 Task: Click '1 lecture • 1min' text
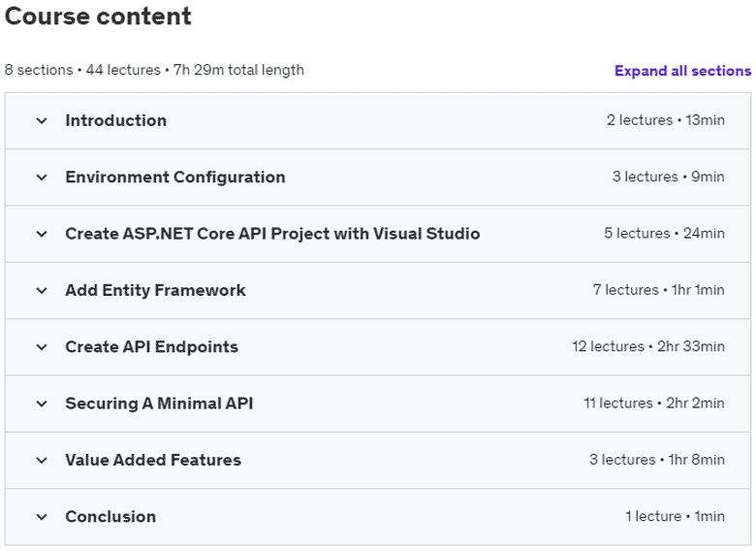click(675, 516)
